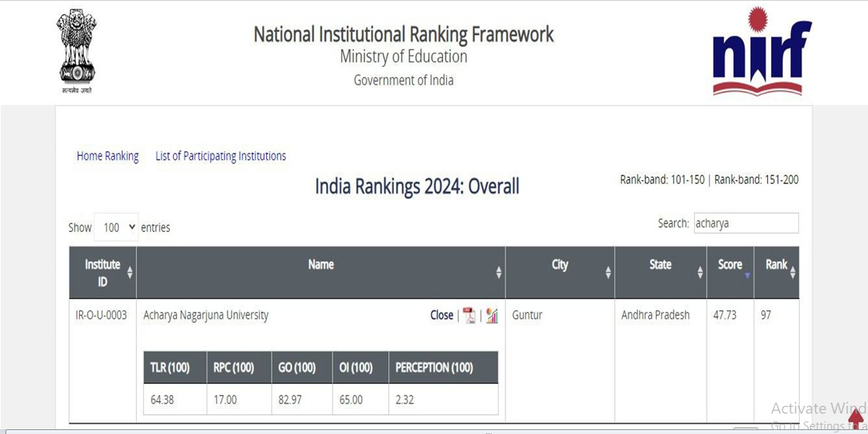Click the Government of India emblem

pos(77,52)
